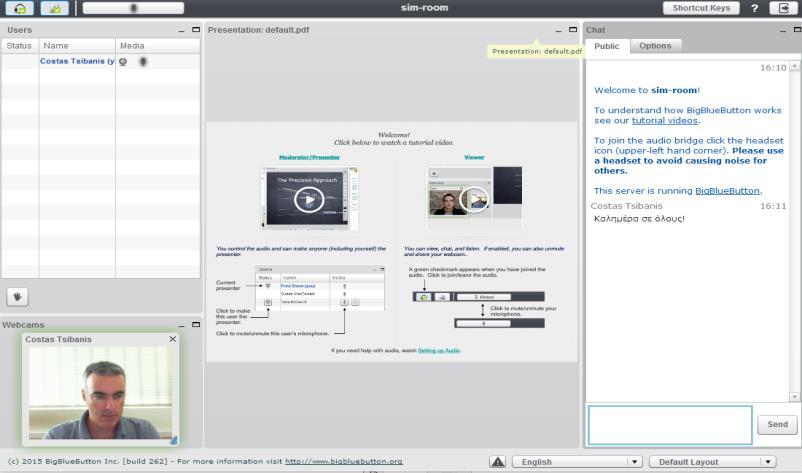Raise your hand in Users panel
The image size is (802, 473).
point(17,297)
